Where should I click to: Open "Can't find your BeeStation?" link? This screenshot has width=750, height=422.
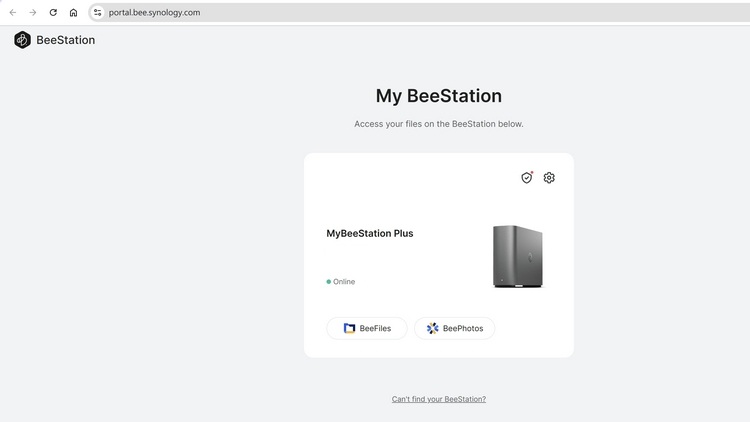click(439, 399)
